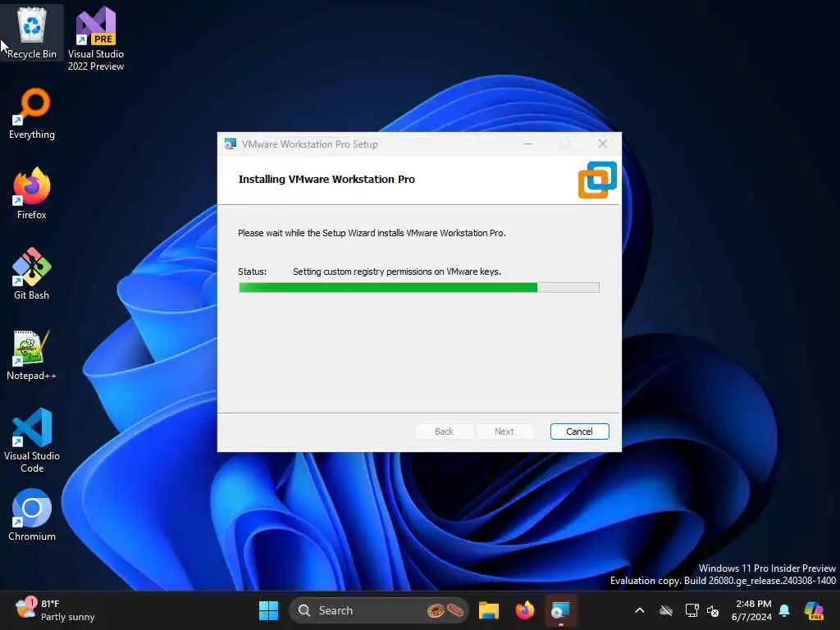This screenshot has width=840, height=630.
Task: Click the VMware logo in setup header
Action: pyautogui.click(x=597, y=180)
